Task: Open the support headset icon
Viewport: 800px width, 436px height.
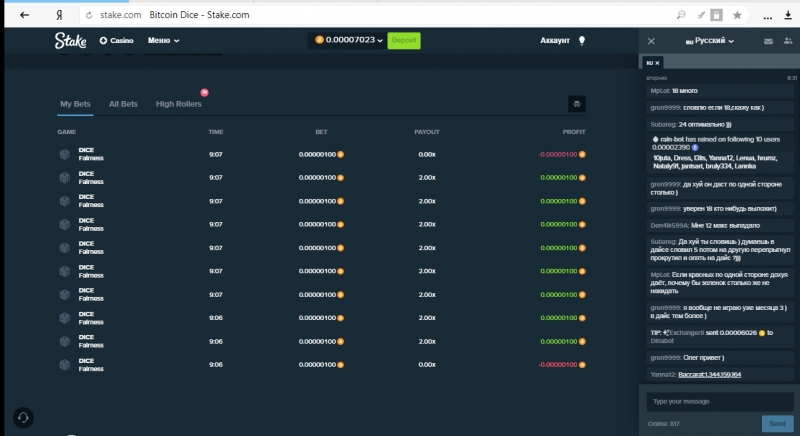Action: (23, 418)
